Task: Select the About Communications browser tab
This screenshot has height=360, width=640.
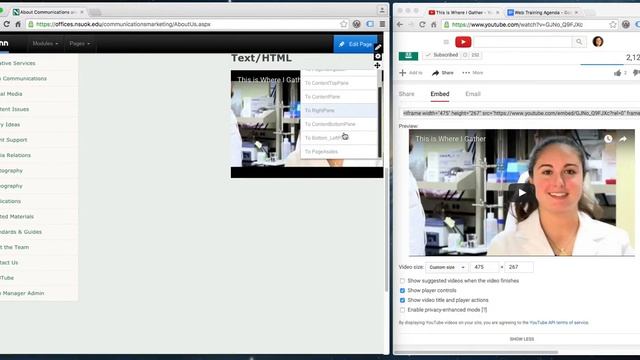Action: (x=48, y=12)
